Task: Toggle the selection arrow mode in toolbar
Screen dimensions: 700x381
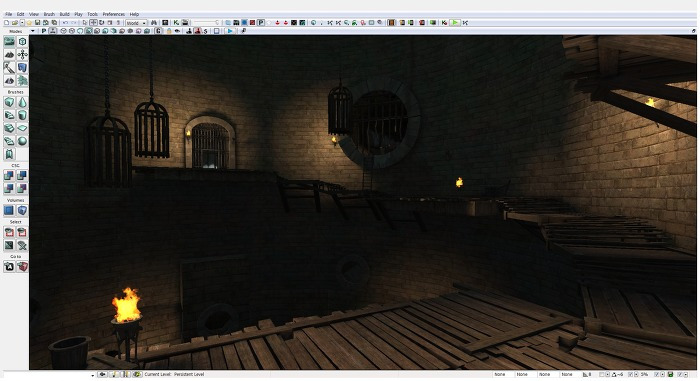Action: pos(85,23)
